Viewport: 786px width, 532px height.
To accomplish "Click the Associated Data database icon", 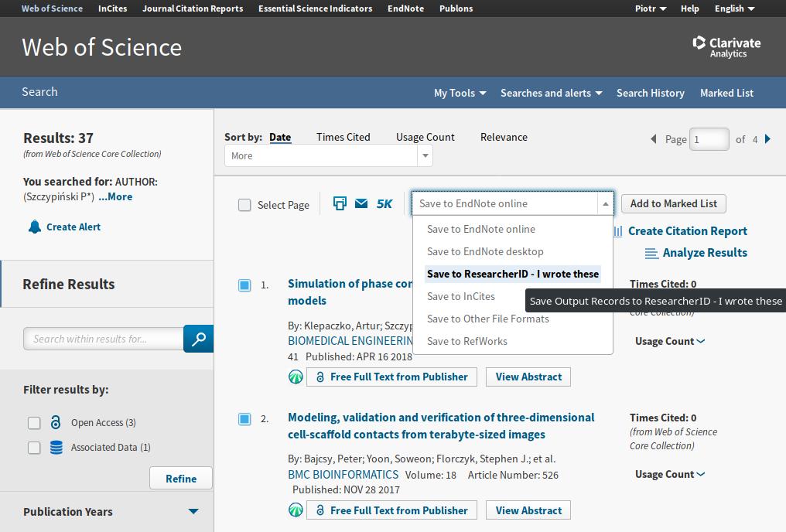I will click(x=56, y=448).
